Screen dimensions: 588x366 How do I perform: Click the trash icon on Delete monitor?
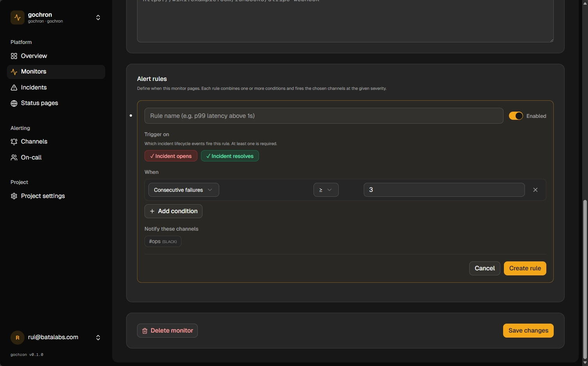tap(145, 331)
